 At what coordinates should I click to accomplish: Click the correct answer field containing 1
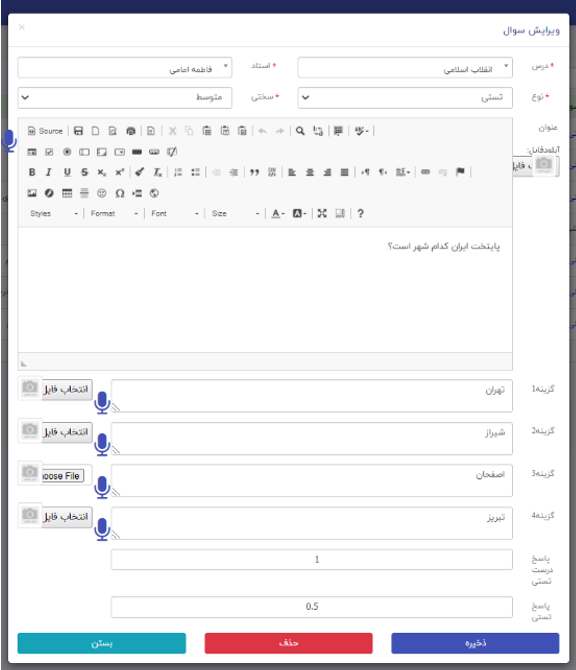click(312, 559)
